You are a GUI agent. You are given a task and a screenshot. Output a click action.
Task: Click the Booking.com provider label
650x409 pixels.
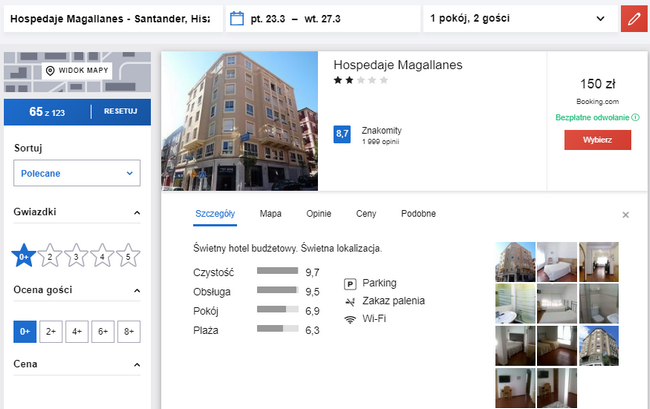coord(597,102)
